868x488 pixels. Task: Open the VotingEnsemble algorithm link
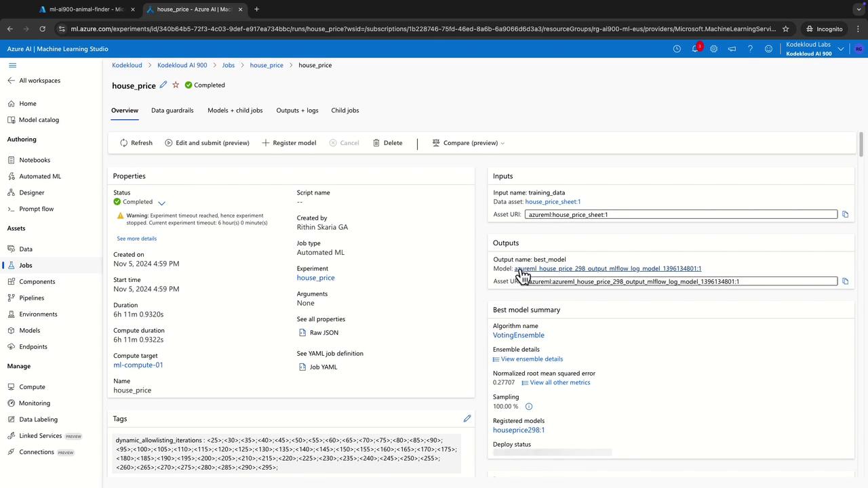[518, 335]
